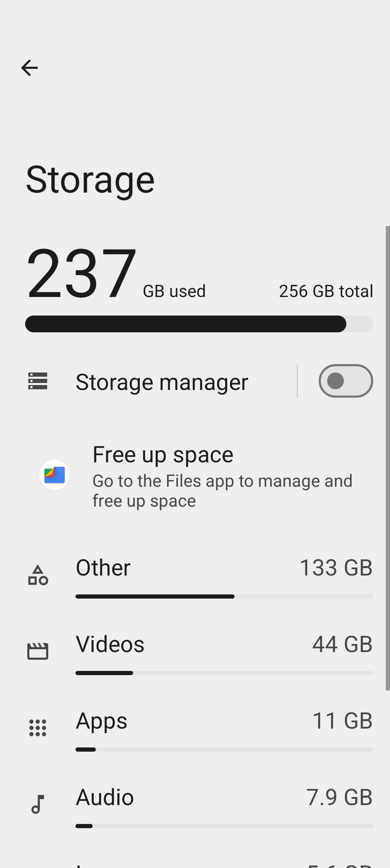This screenshot has width=390, height=868.
Task: Tap the Files app icon
Action: pyautogui.click(x=55, y=475)
